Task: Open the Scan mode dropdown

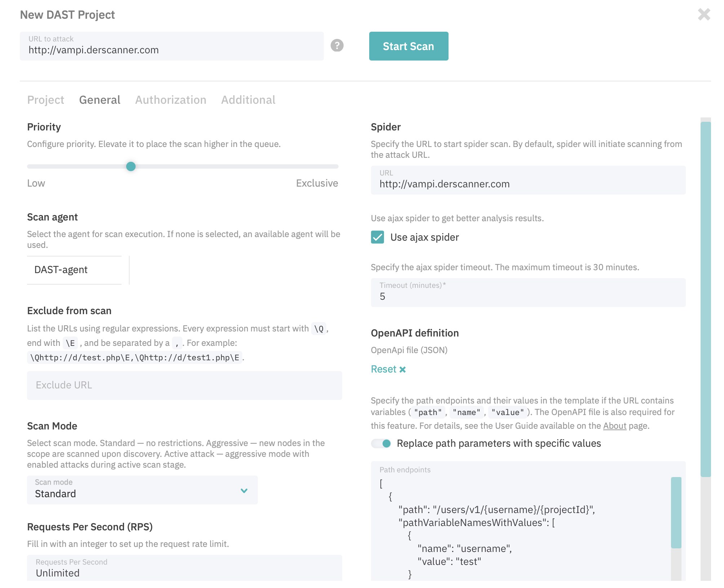Action: 142,490
